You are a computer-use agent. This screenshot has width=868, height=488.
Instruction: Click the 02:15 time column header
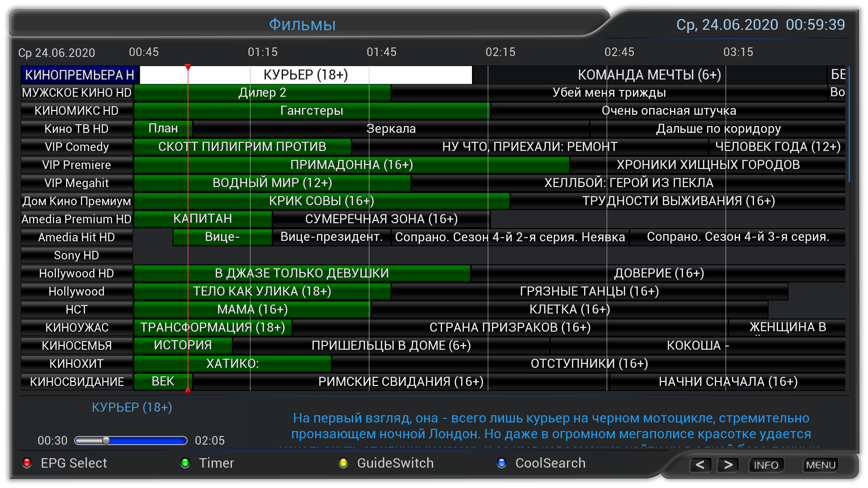tap(500, 52)
